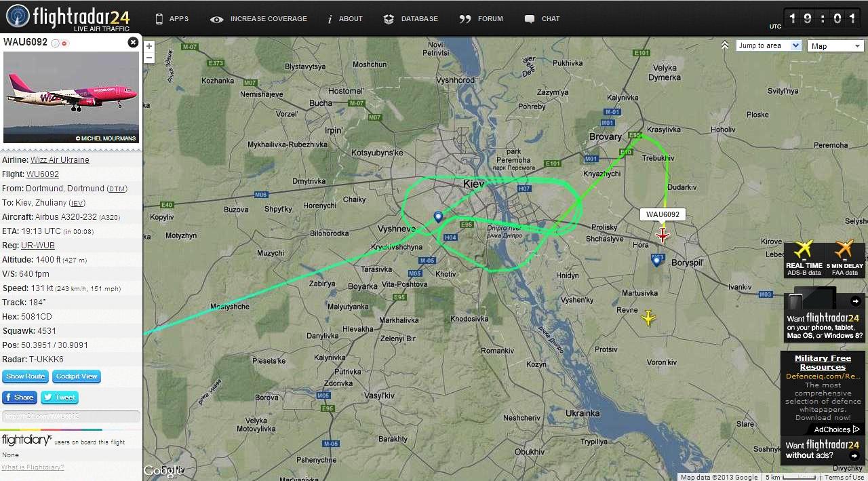Zoom in the map with plus button

click(149, 47)
